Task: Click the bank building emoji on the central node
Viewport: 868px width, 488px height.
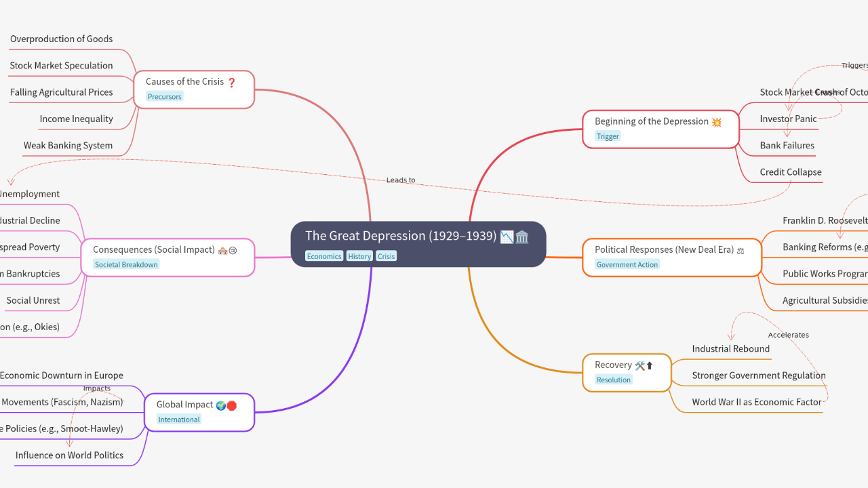Action: click(522, 237)
